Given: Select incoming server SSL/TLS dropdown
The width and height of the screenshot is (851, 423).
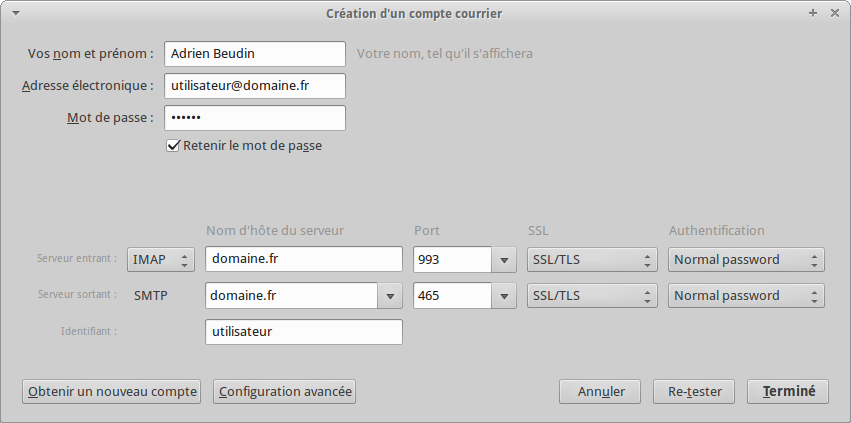Looking at the screenshot, I should (592, 260).
